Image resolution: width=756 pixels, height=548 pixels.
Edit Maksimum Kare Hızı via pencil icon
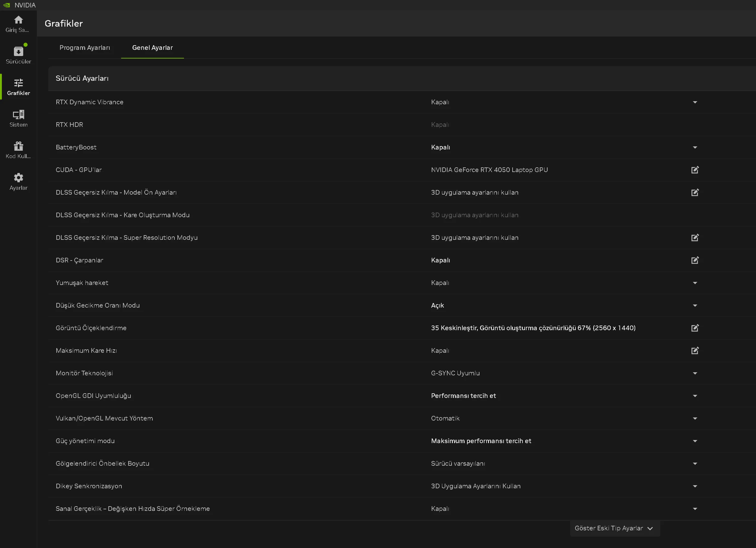coord(695,351)
